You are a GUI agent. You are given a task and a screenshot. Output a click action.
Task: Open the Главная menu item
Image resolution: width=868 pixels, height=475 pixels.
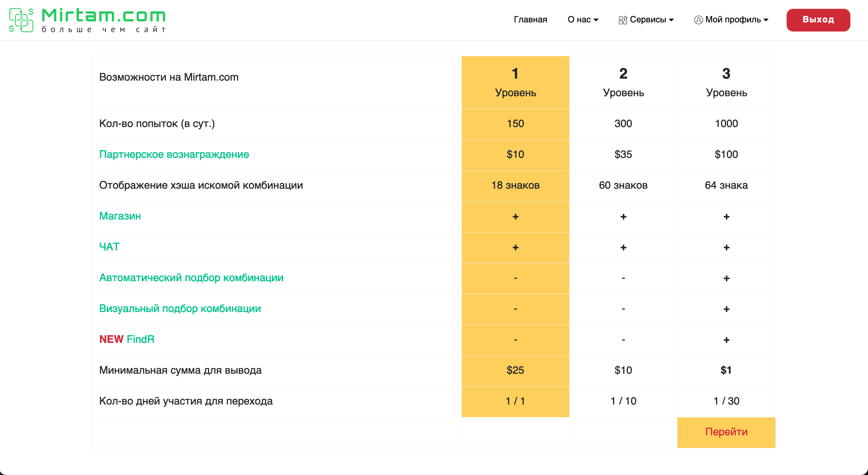point(530,20)
